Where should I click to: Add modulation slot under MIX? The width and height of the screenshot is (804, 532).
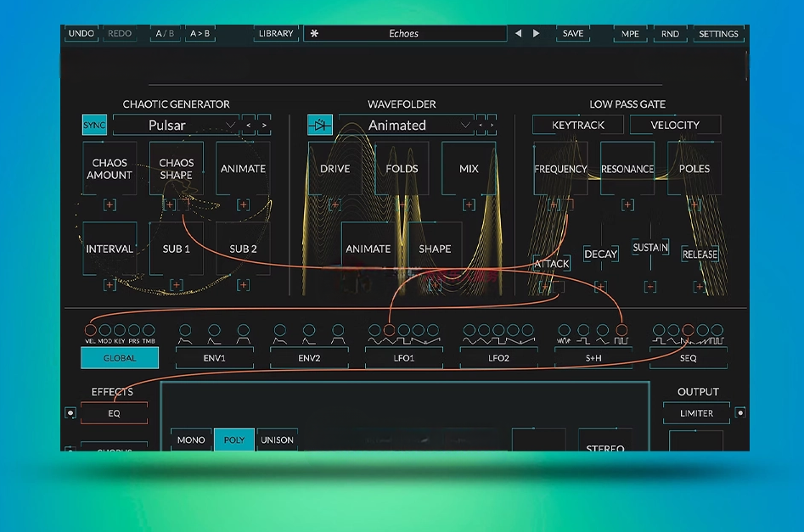[469, 205]
